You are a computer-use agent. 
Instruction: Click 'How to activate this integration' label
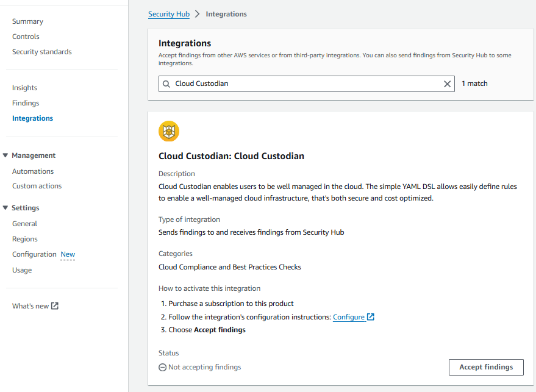(210, 288)
